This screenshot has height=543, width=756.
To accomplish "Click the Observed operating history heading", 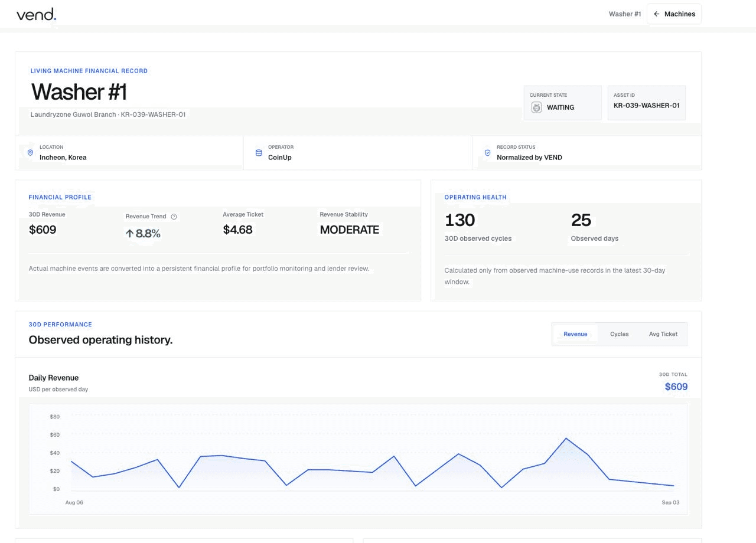I will tap(100, 340).
